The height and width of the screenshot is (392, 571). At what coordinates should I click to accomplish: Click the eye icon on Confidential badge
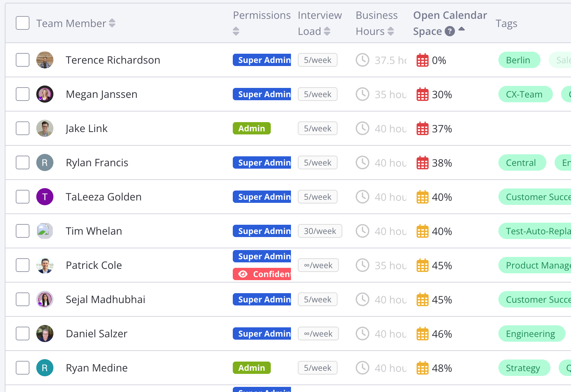pyautogui.click(x=243, y=274)
